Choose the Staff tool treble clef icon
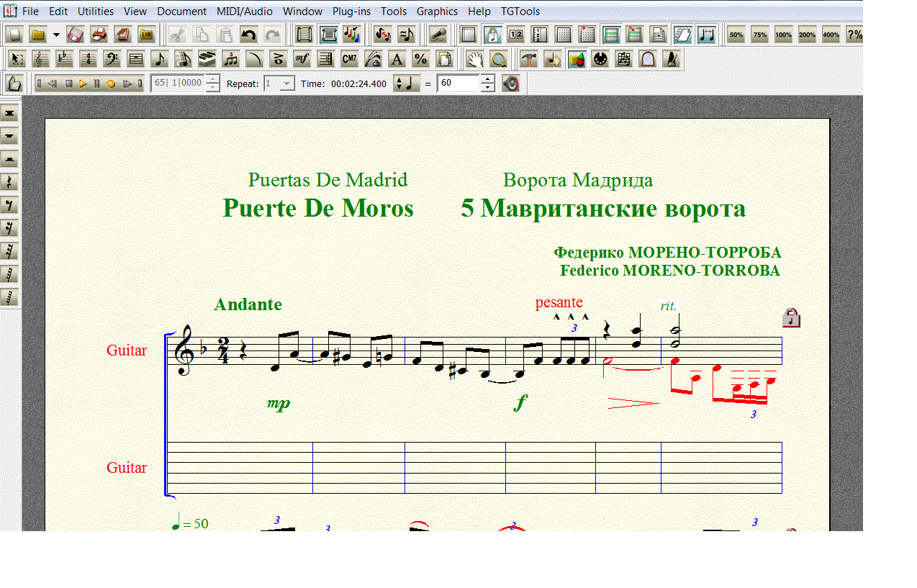Image resolution: width=917 pixels, height=588 pixels. coord(40,59)
